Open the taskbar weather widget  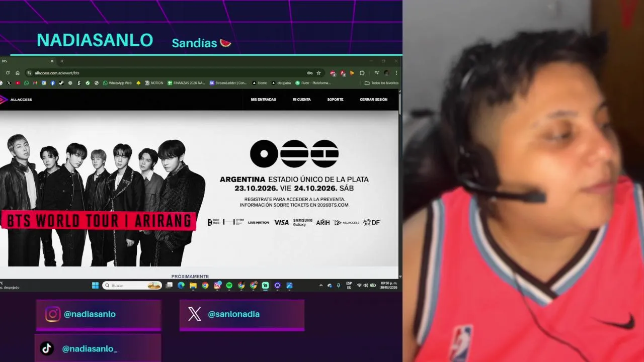point(10,286)
